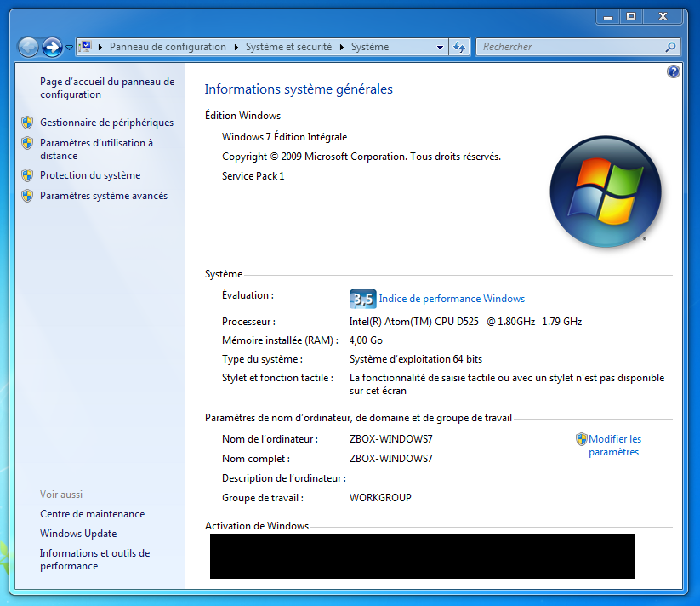Click the magnifier icon in search box
Screen dimensions: 700x606
point(671,48)
